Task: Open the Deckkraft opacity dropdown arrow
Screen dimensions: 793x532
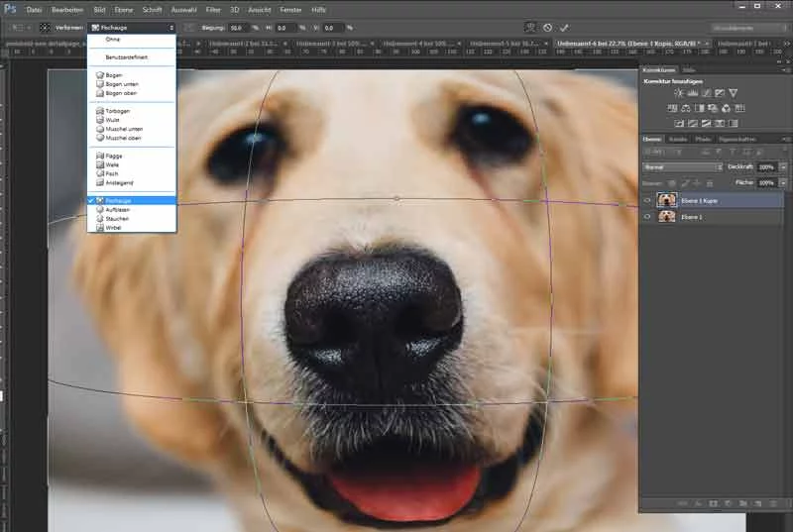Action: [783, 167]
